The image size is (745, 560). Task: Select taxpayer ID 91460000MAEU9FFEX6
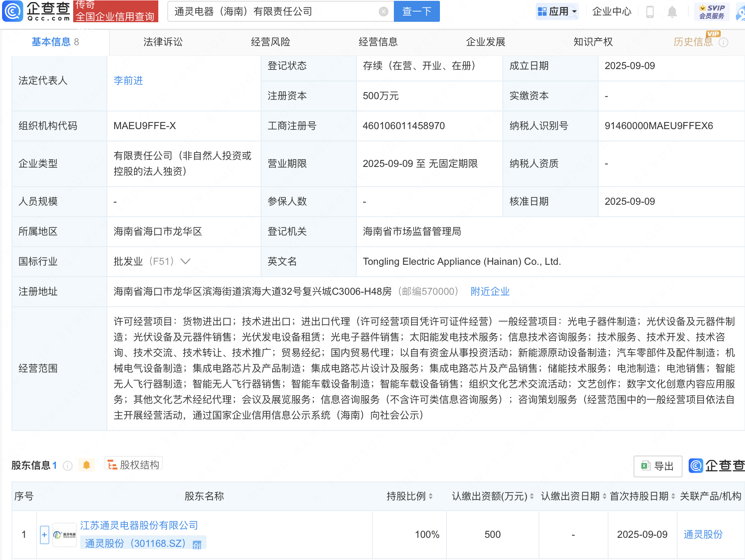659,126
